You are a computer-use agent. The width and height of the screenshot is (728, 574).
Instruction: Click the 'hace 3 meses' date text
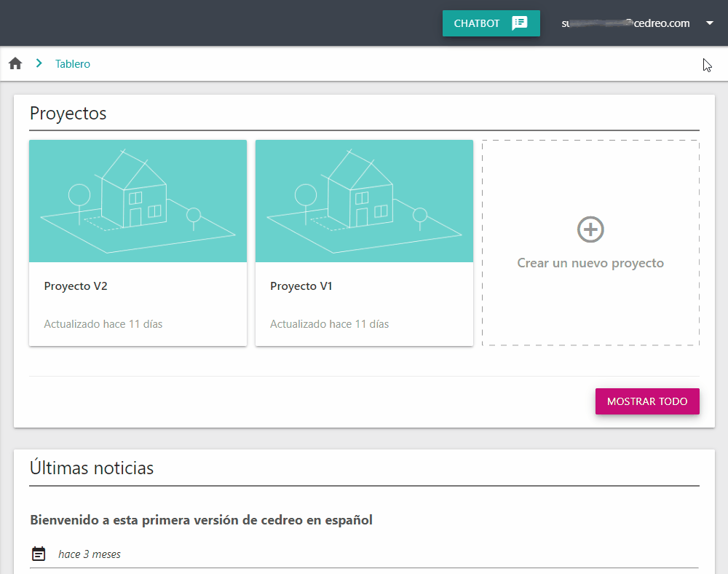click(x=89, y=554)
